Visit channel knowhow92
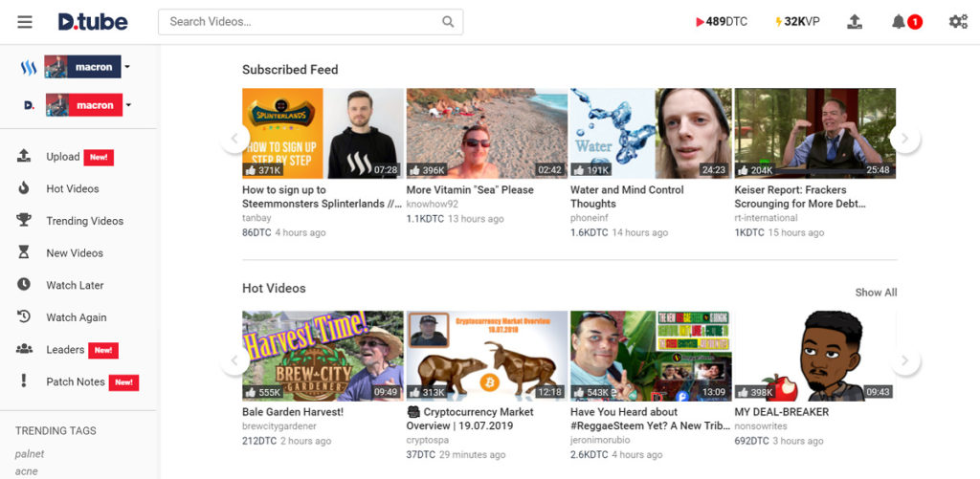The height and width of the screenshot is (479, 980). tap(433, 205)
